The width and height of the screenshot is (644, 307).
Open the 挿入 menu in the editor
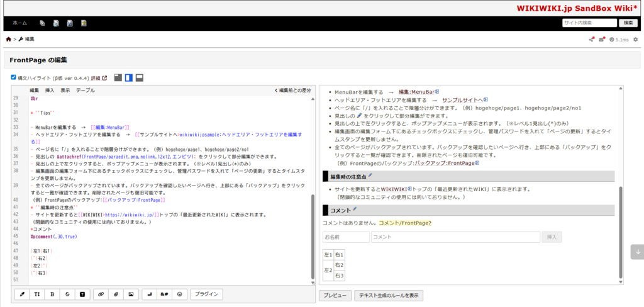50,91
